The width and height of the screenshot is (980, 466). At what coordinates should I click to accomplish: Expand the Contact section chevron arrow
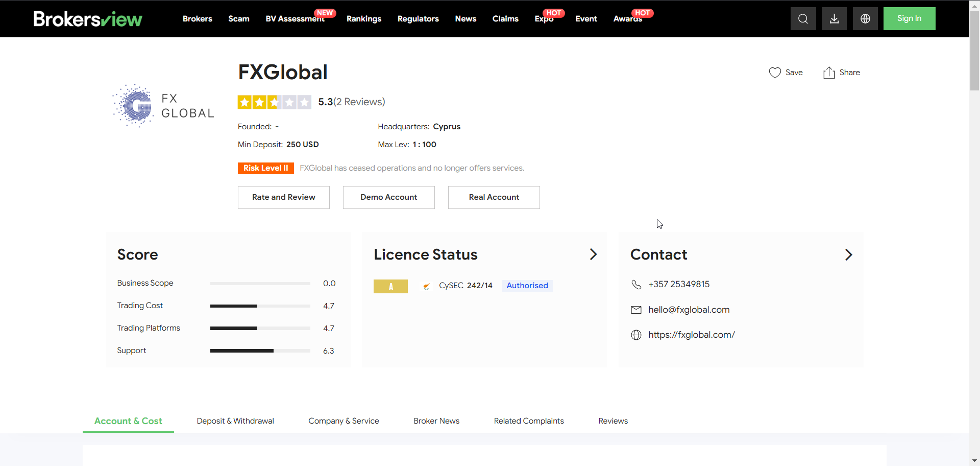(x=848, y=254)
